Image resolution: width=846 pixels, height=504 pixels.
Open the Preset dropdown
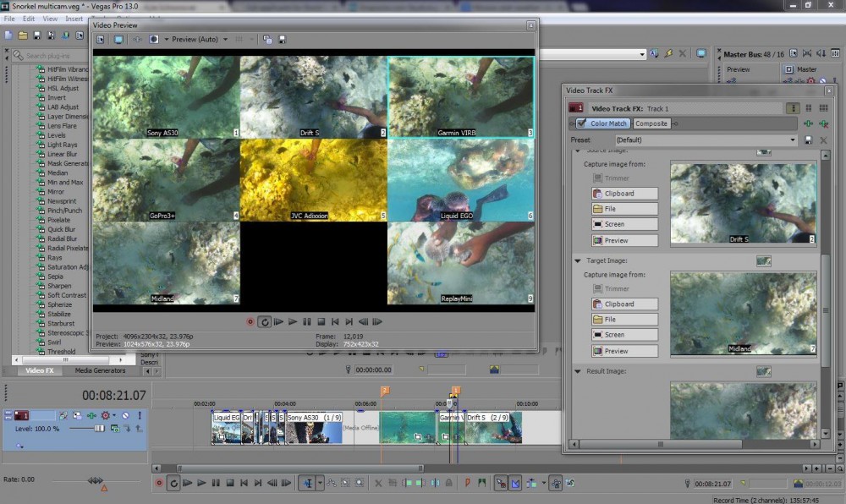(x=793, y=140)
